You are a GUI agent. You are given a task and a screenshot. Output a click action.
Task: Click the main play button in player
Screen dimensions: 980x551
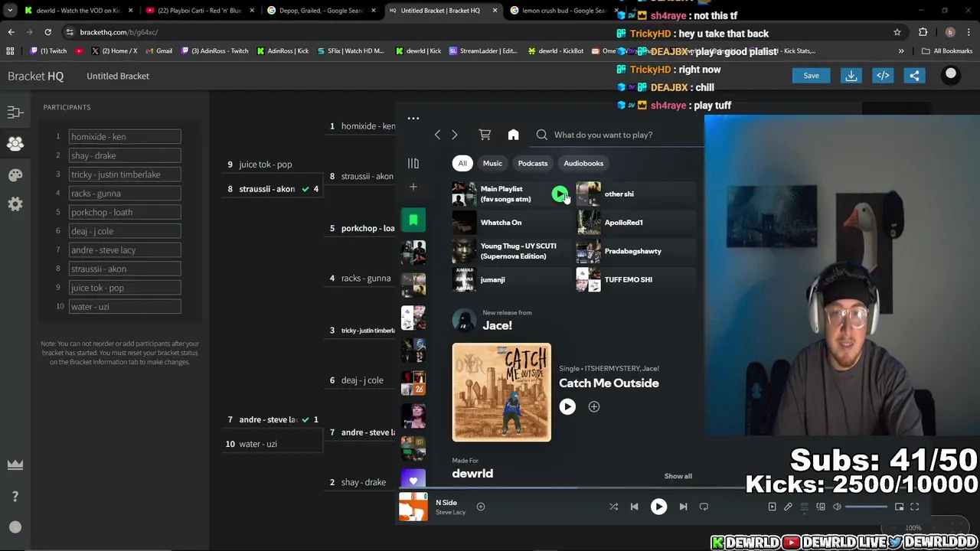point(658,507)
